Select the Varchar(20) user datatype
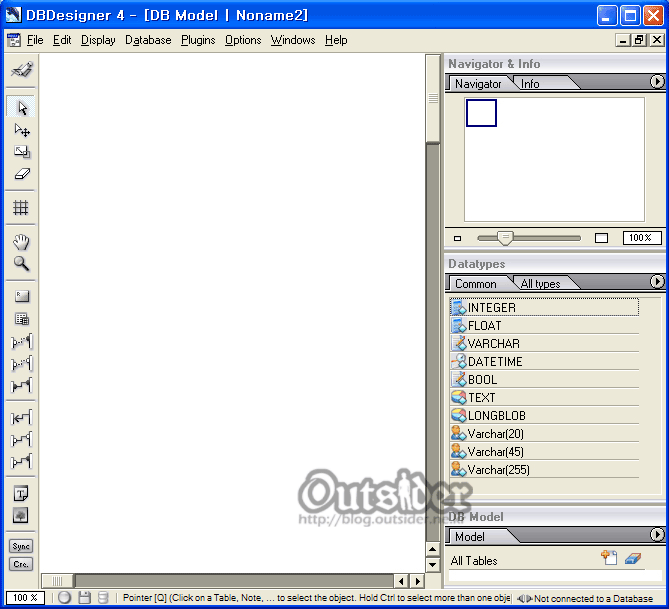The image size is (669, 609). pyautogui.click(x=544, y=434)
